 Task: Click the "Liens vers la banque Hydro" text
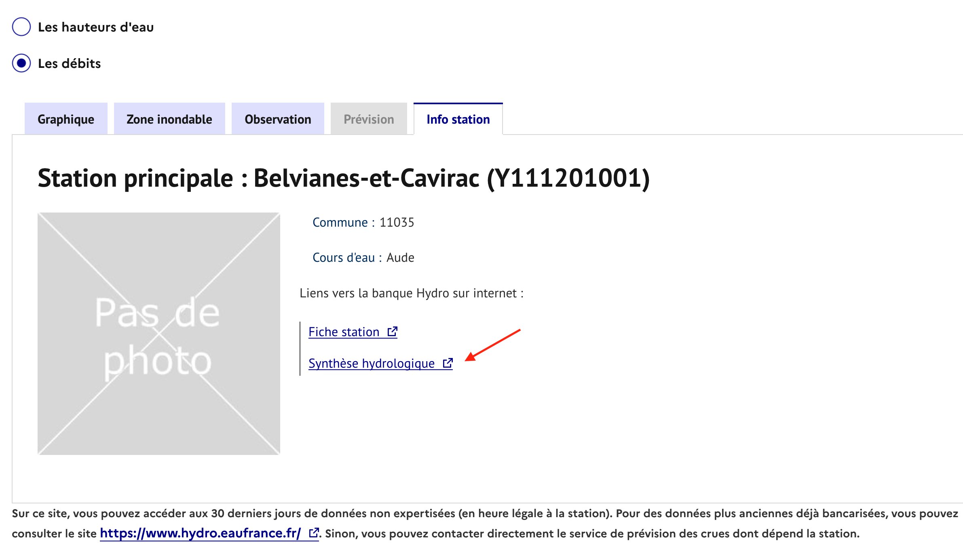click(x=411, y=293)
